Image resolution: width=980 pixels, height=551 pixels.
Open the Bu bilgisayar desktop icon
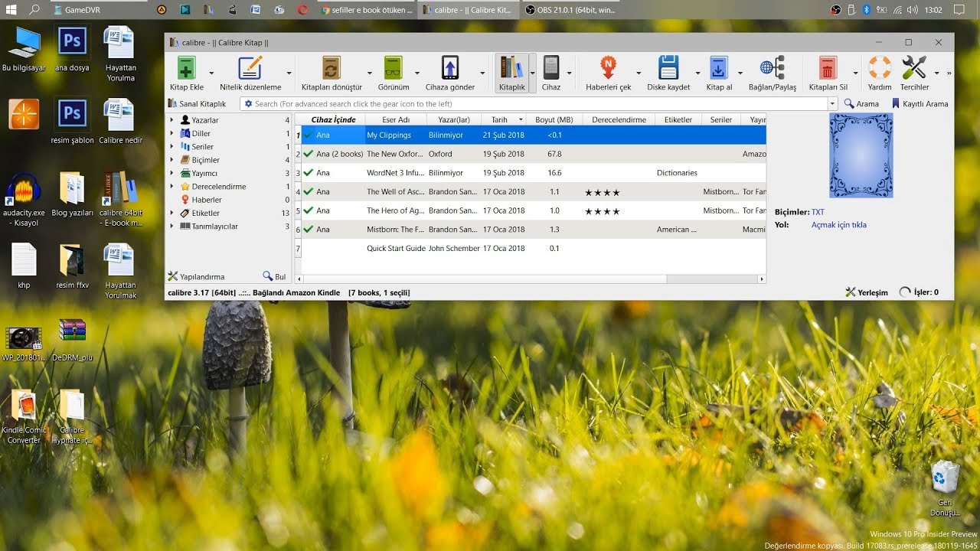[x=24, y=49]
